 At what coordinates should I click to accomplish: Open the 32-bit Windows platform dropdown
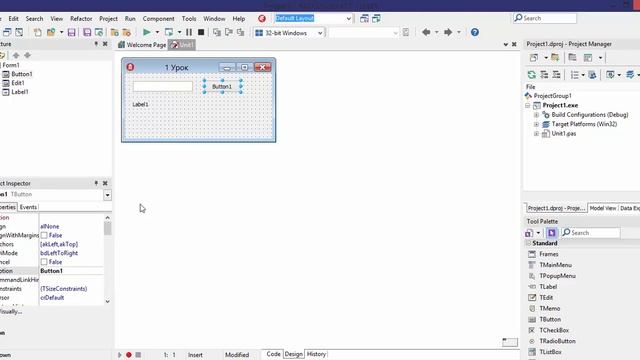(320, 33)
